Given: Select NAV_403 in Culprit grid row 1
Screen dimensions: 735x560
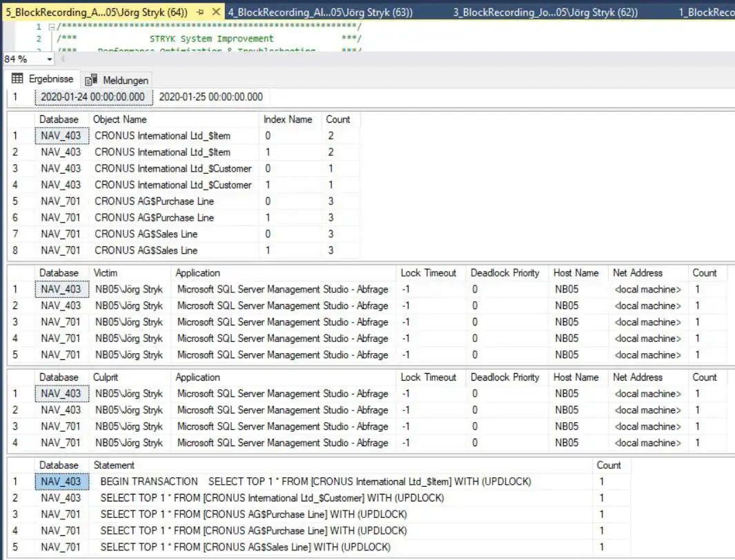Looking at the screenshot, I should click(61, 394).
